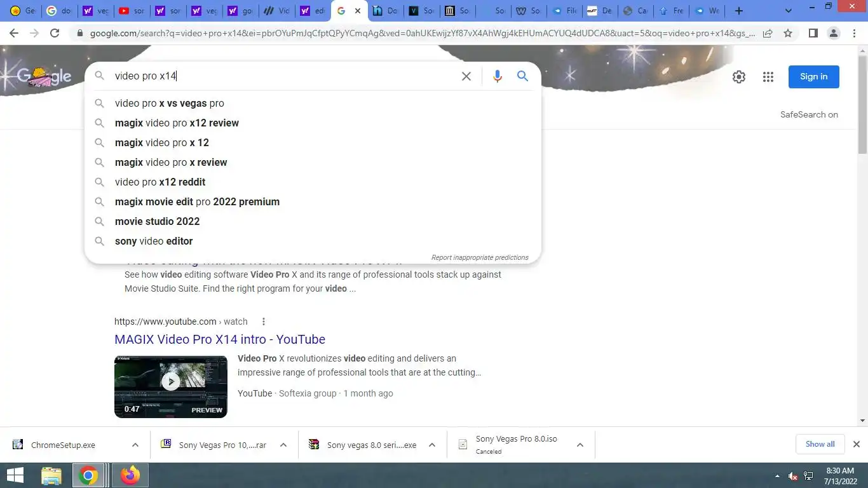868x488 pixels.
Task: Open Chrome side panel
Action: (x=813, y=33)
